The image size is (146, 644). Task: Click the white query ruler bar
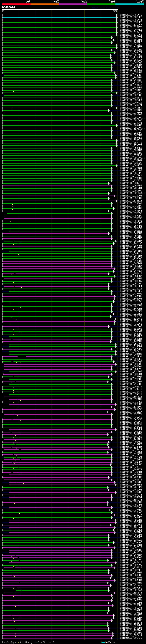point(60,9)
